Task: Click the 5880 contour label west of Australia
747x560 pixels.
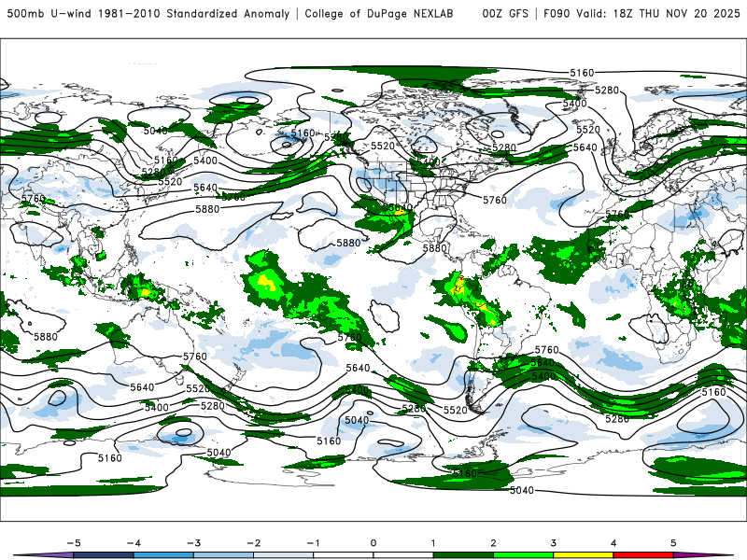Action: pyautogui.click(x=46, y=337)
